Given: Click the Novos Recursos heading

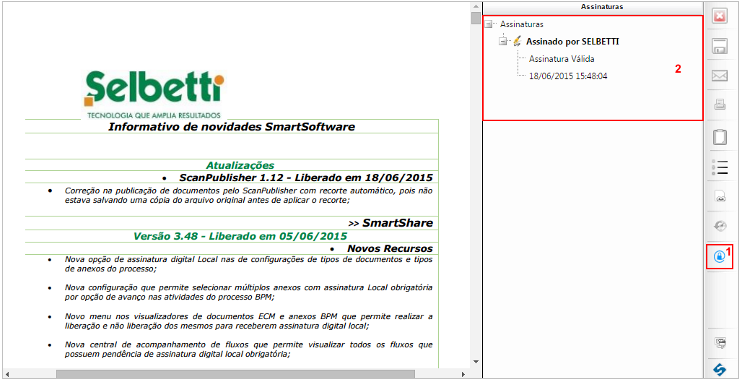Looking at the screenshot, I should coord(390,248).
